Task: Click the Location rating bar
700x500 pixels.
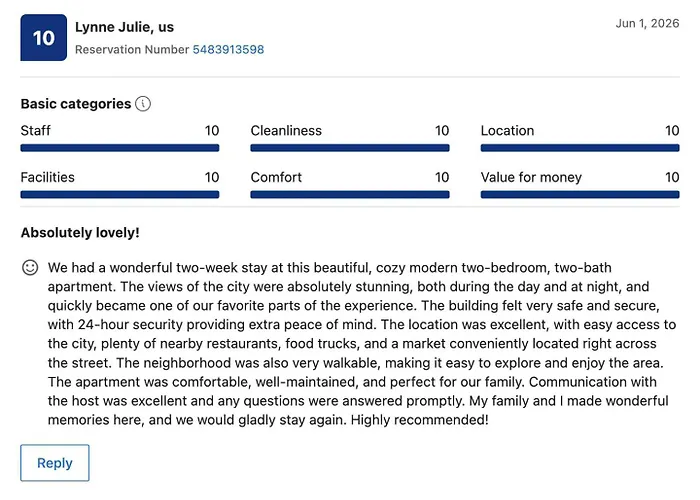Action: [x=580, y=148]
